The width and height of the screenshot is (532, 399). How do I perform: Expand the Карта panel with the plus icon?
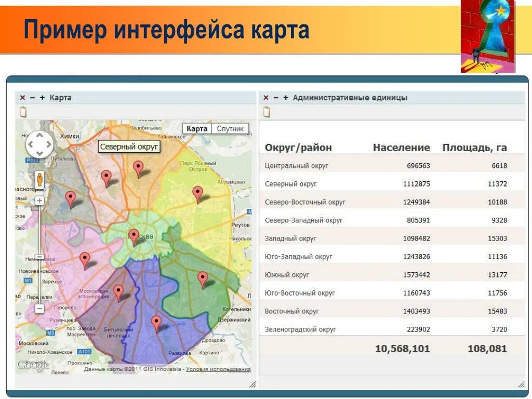[43, 98]
